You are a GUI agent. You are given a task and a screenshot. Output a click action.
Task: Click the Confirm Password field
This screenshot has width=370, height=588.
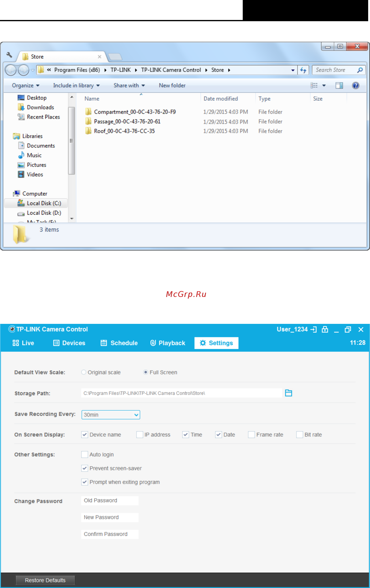(110, 534)
